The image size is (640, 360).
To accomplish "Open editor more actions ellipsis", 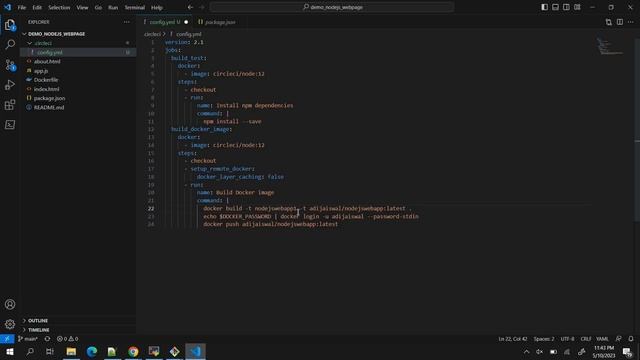I will pyautogui.click(x=631, y=22).
